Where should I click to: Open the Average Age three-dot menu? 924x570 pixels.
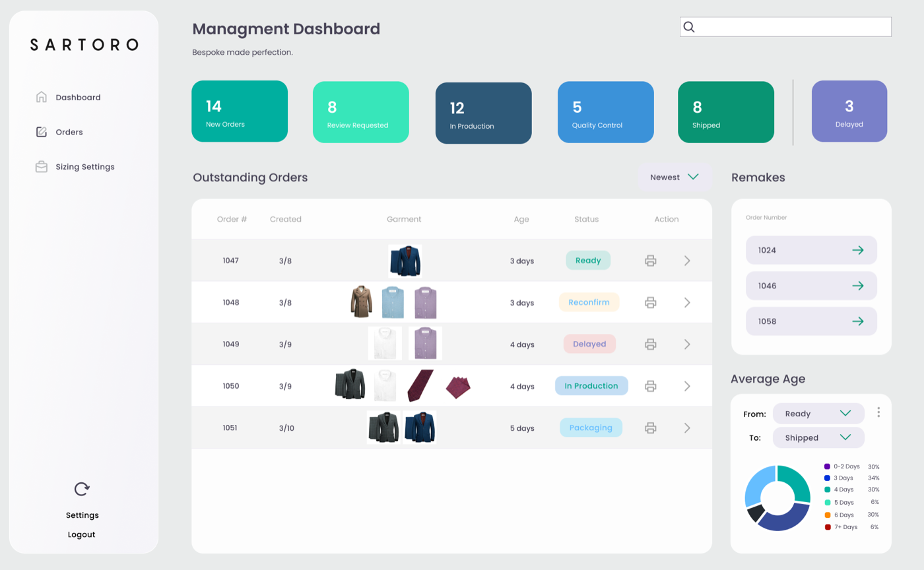[878, 412]
